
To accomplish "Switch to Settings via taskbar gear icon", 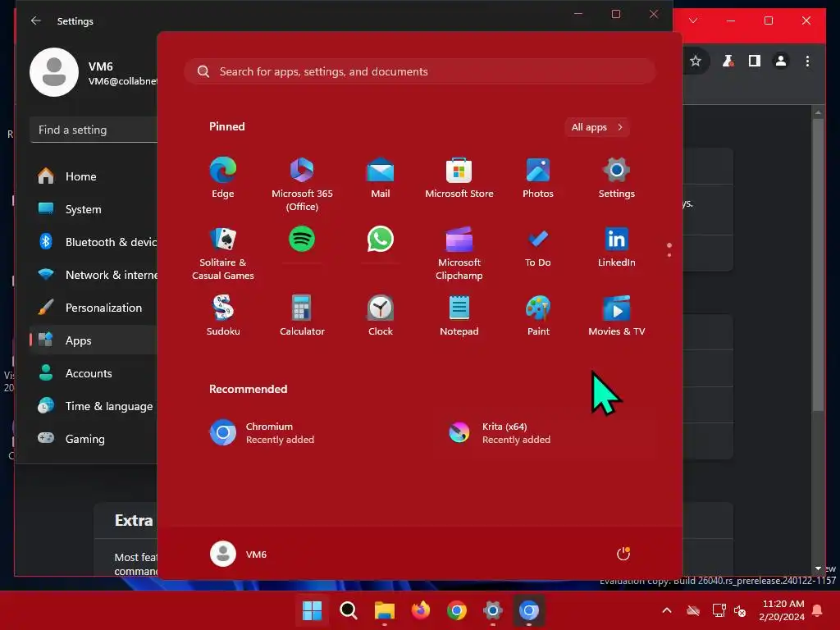I will pyautogui.click(x=492, y=610).
